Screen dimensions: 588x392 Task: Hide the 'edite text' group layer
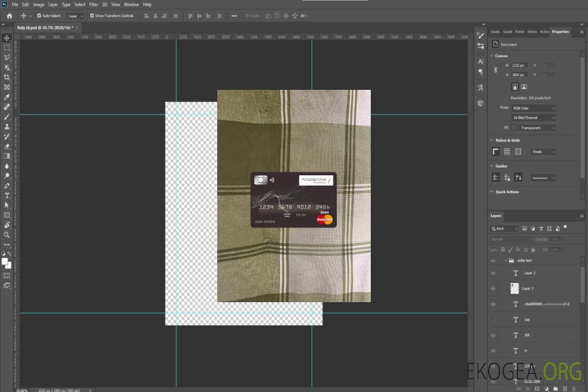493,261
